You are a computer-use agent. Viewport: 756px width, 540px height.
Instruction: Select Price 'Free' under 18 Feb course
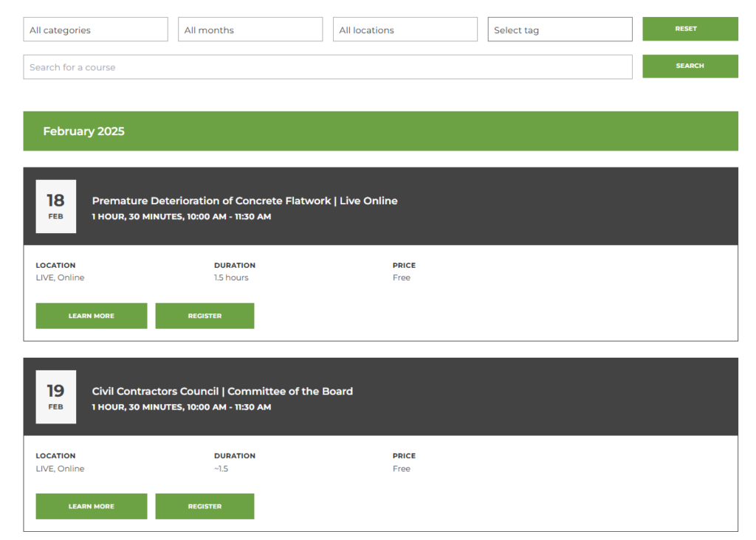tap(402, 277)
